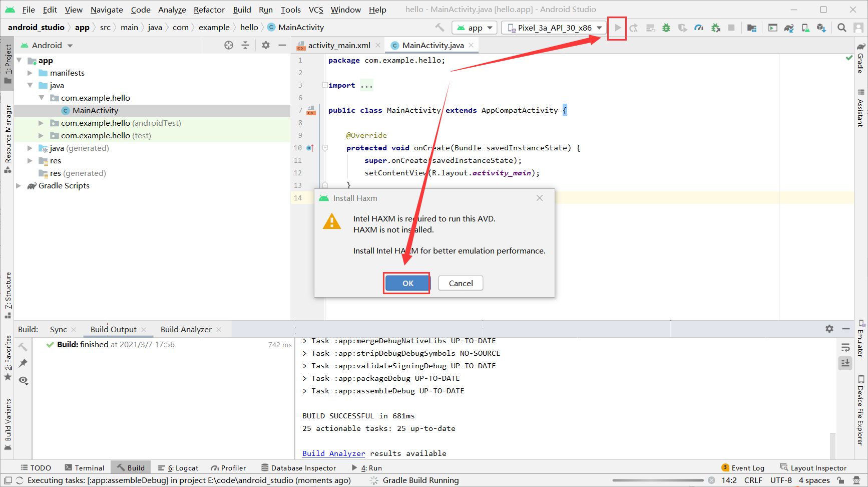Screen dimensions: 868x487
Task: Click Attach Debugger to Android Process icon
Action: (x=715, y=28)
